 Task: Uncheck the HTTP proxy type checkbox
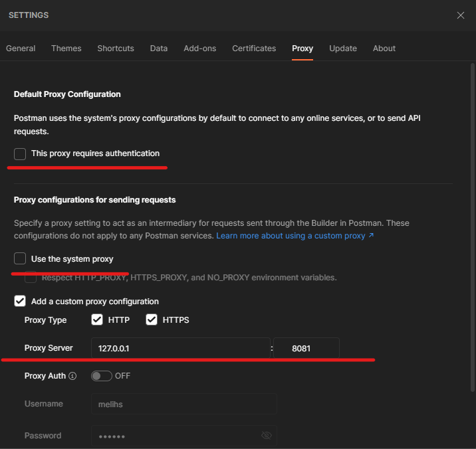(x=97, y=319)
